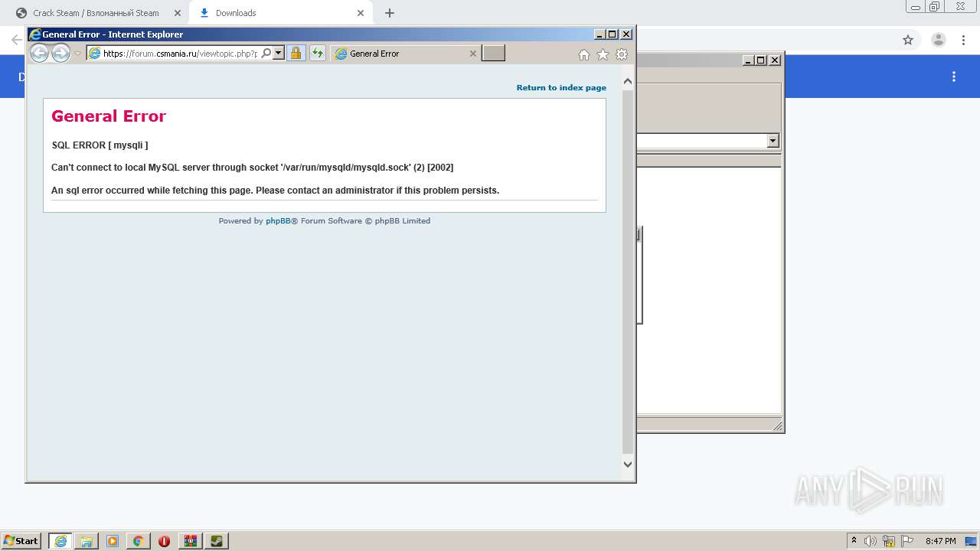The width and height of the screenshot is (980, 551).
Task: Click the IE vertical scrollbar thumb
Action: 628,272
